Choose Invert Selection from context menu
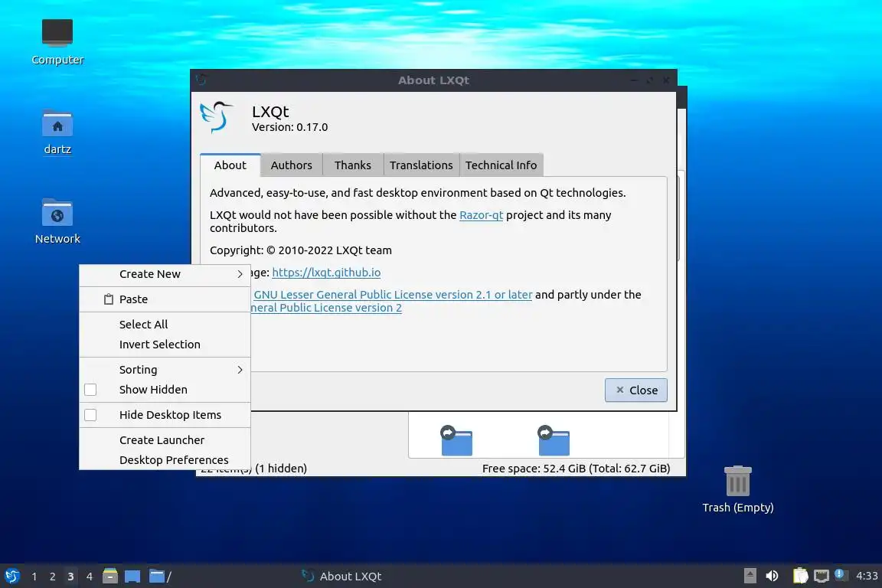The height and width of the screenshot is (588, 882). (x=165, y=345)
